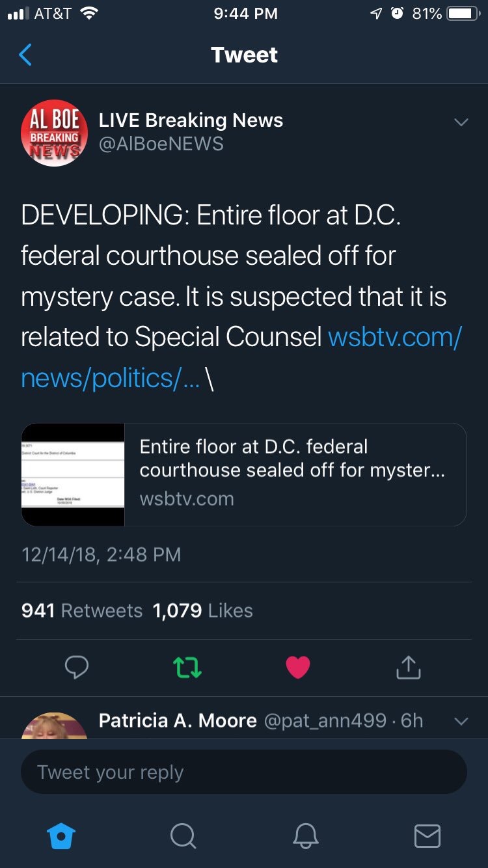Image resolution: width=488 pixels, height=868 pixels.
Task: Open the AL BOE Breaking News avatar
Action: pos(55,133)
